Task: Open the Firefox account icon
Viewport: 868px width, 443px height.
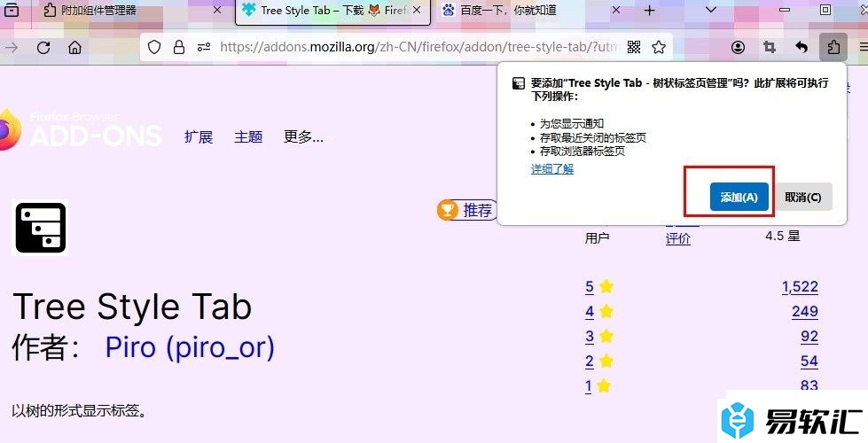Action: coord(738,48)
